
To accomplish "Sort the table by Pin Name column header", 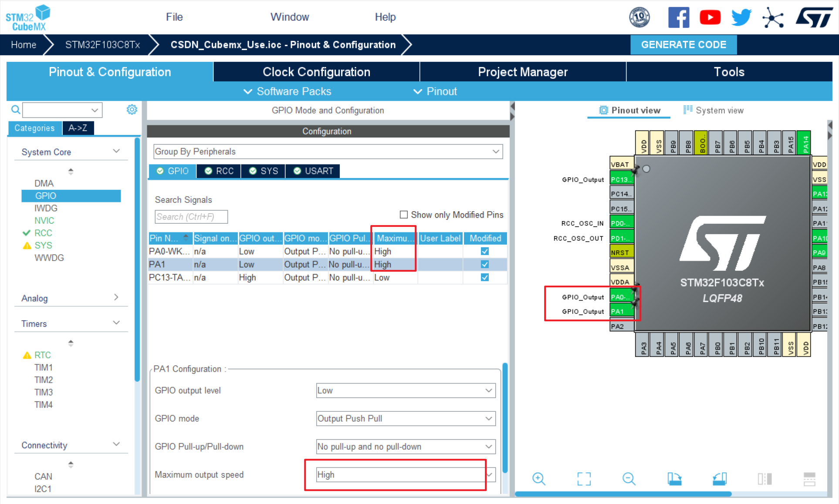I will coord(170,238).
